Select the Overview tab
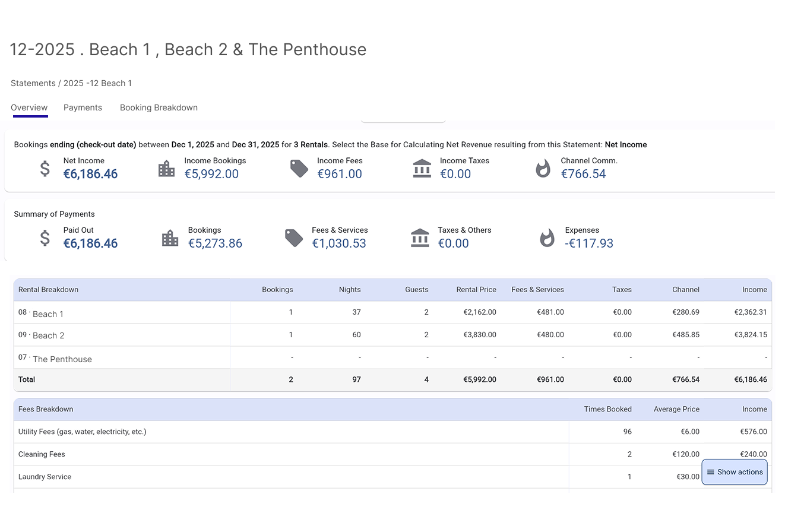The image size is (785, 532). 29,107
